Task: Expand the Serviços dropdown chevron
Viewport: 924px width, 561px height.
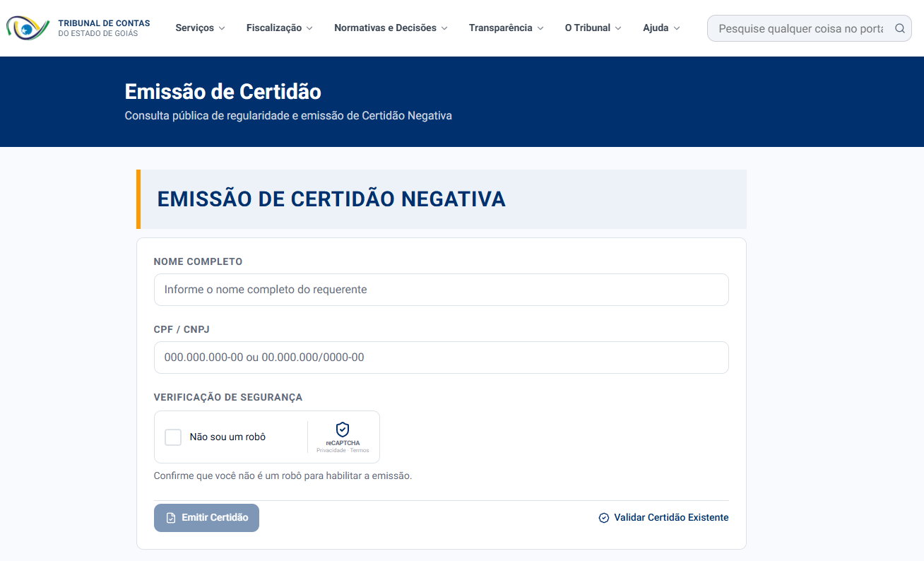Action: 222,28
